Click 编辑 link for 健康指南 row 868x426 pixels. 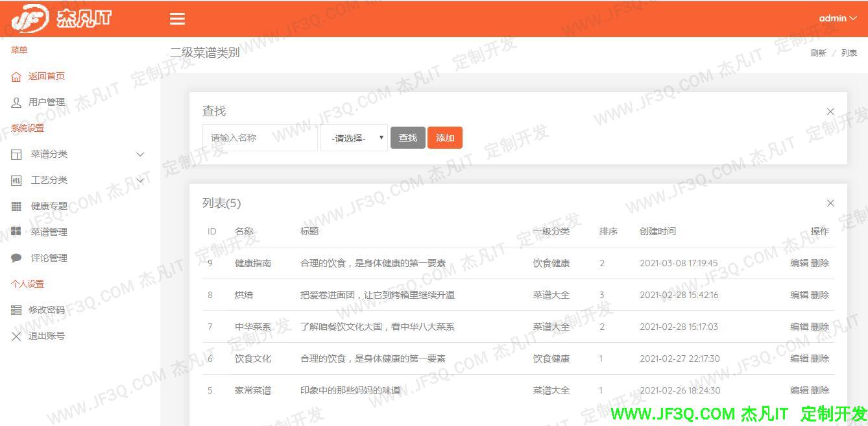799,263
